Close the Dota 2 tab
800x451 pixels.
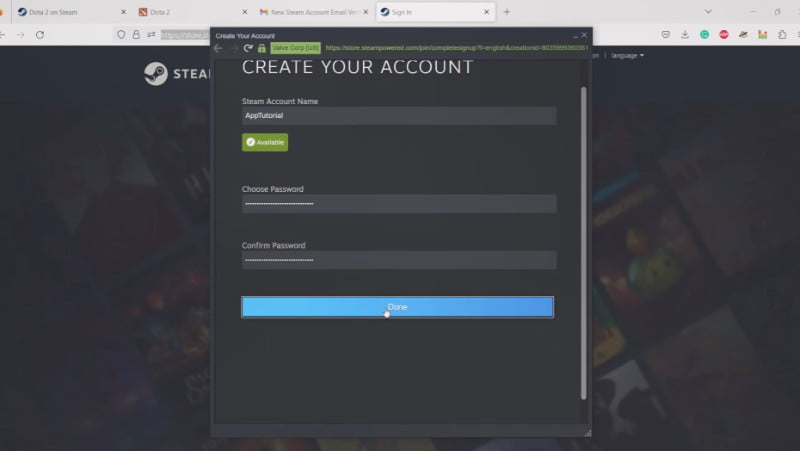pyautogui.click(x=244, y=12)
